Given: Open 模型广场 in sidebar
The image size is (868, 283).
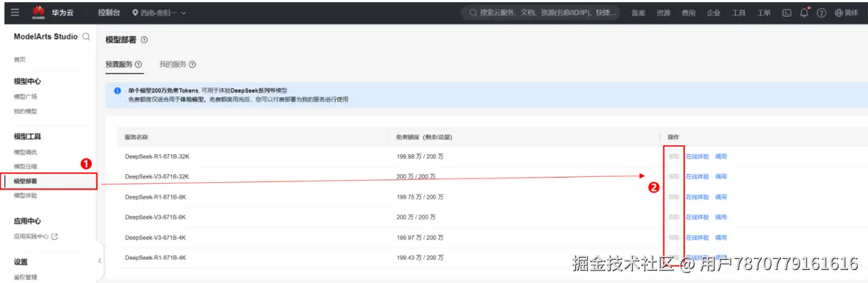Looking at the screenshot, I should [x=25, y=97].
